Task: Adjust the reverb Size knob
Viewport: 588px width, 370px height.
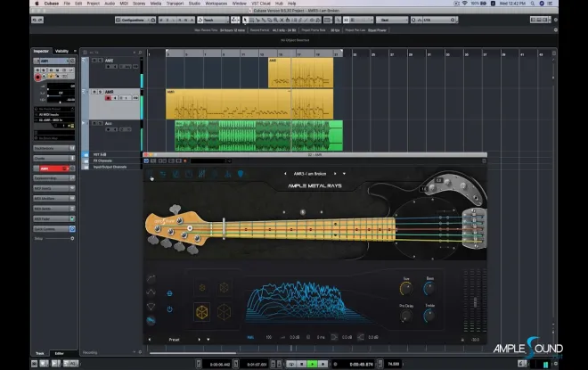Action: coord(405,289)
